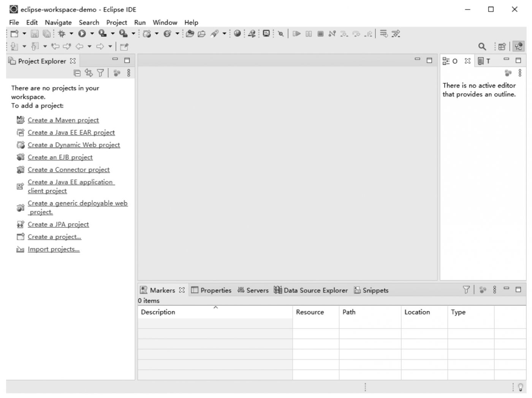The image size is (532, 398).
Task: Click the Quick Access search magnifier
Action: click(x=482, y=46)
